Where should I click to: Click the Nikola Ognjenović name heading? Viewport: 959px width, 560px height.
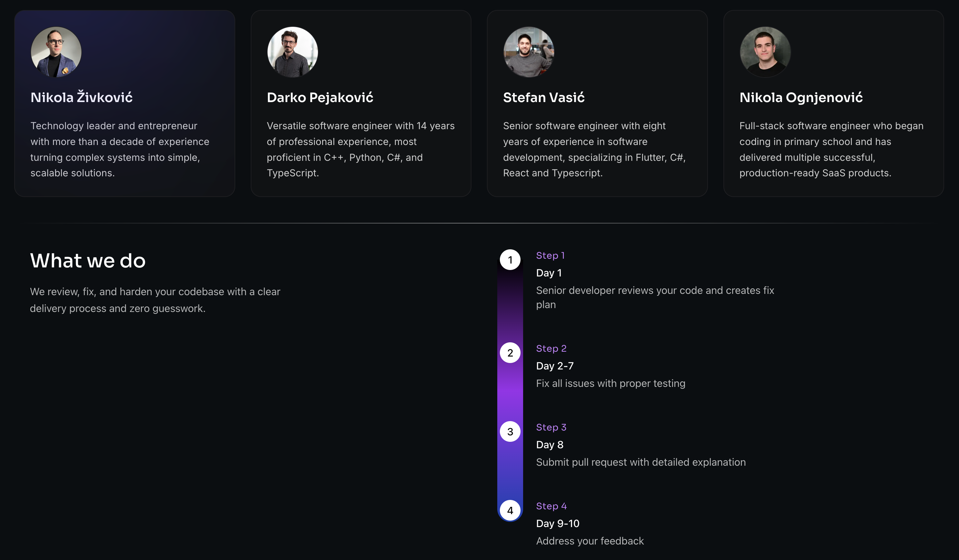point(801,98)
